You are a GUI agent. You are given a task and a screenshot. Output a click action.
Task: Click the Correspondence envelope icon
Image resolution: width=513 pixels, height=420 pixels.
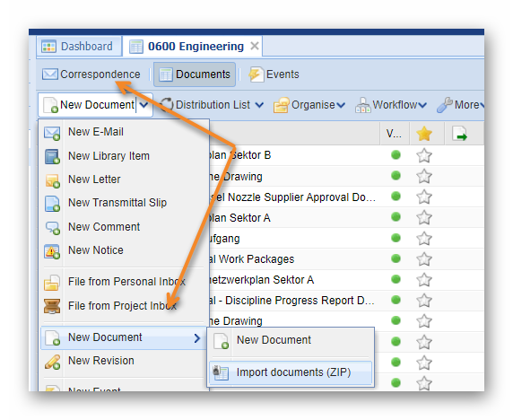tap(49, 74)
